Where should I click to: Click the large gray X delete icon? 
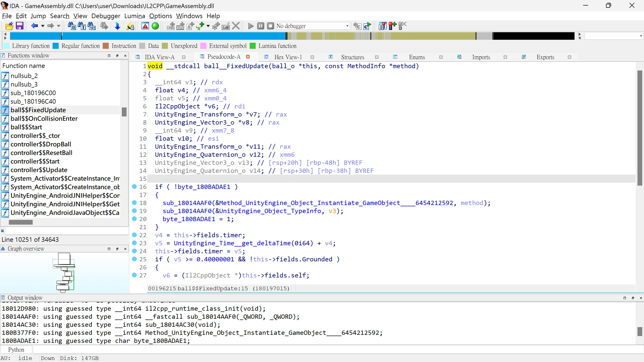click(236, 26)
